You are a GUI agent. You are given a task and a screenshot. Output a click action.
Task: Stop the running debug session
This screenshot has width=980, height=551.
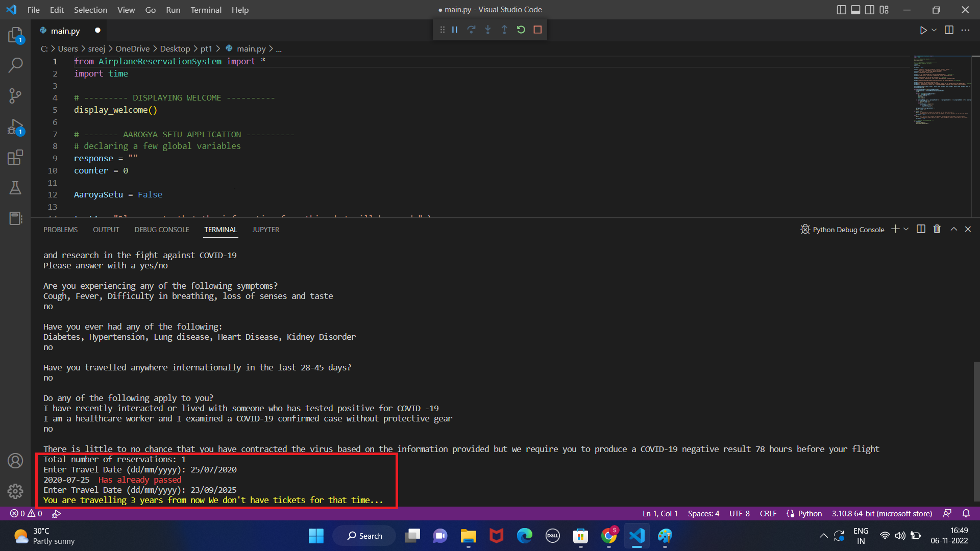pyautogui.click(x=537, y=30)
